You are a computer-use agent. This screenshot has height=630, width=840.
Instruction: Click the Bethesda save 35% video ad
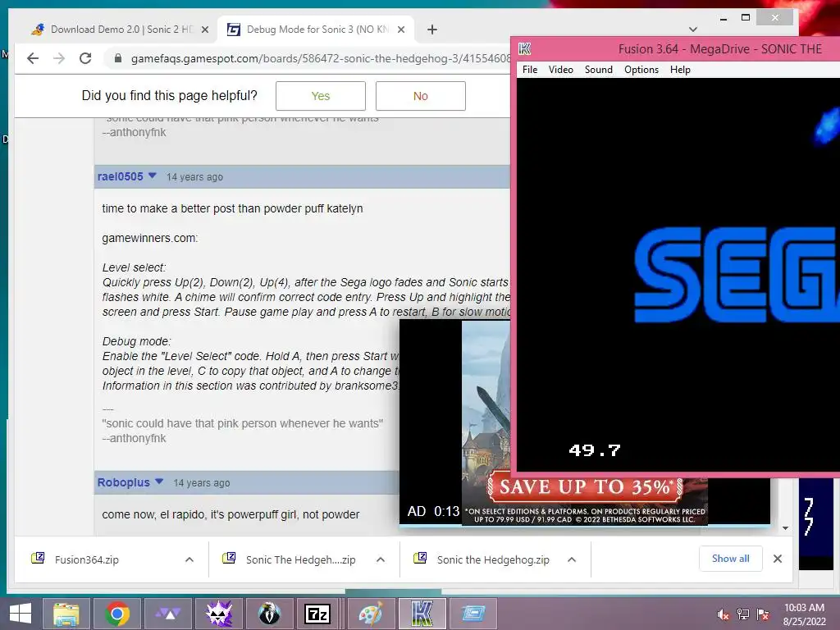point(584,500)
